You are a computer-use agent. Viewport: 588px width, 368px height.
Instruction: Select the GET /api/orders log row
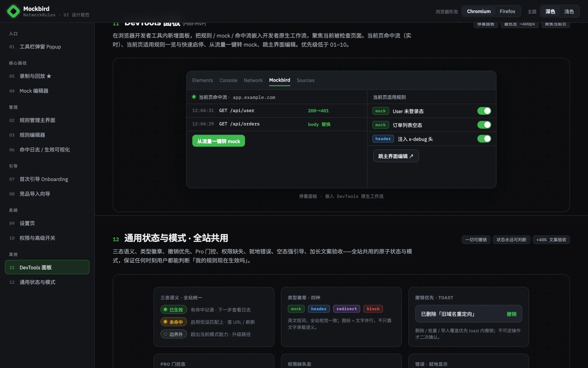(x=277, y=124)
